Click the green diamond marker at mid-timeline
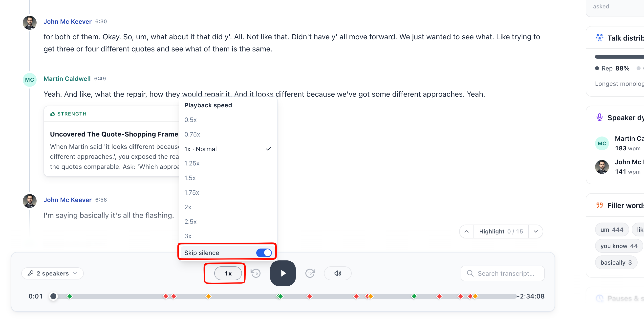Viewport: 644px width, 321px height. pos(280,296)
